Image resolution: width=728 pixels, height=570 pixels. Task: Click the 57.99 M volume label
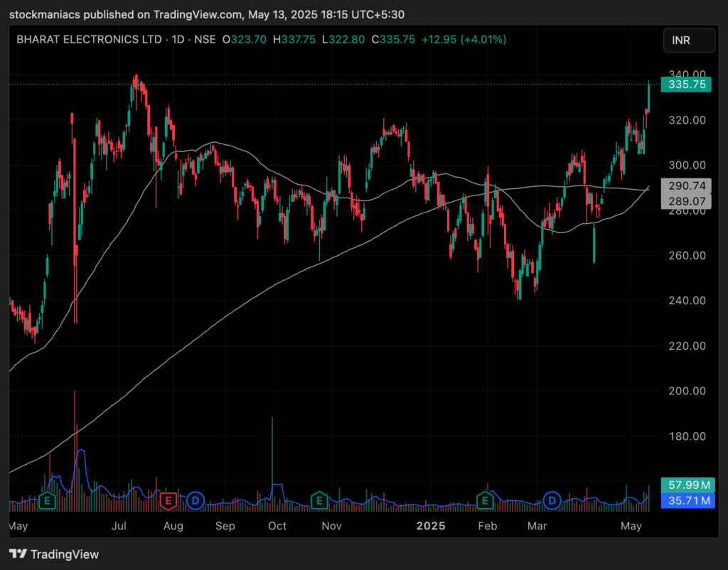click(x=688, y=485)
